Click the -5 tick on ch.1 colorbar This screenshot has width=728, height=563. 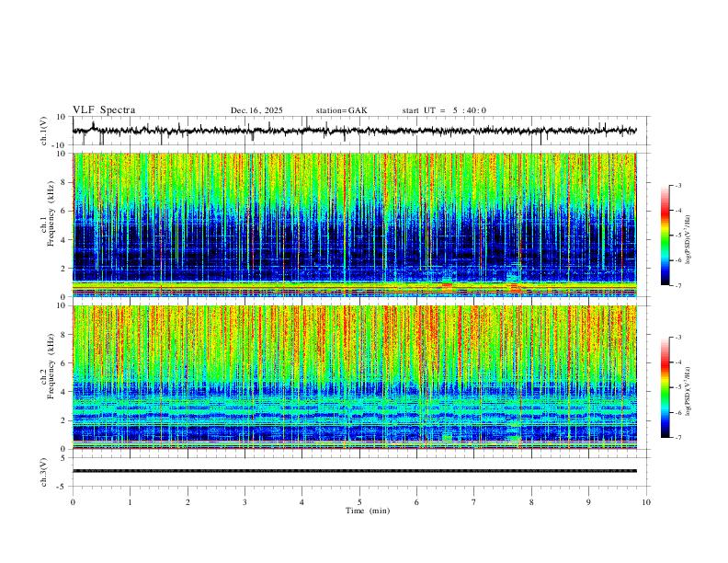pyautogui.click(x=678, y=236)
